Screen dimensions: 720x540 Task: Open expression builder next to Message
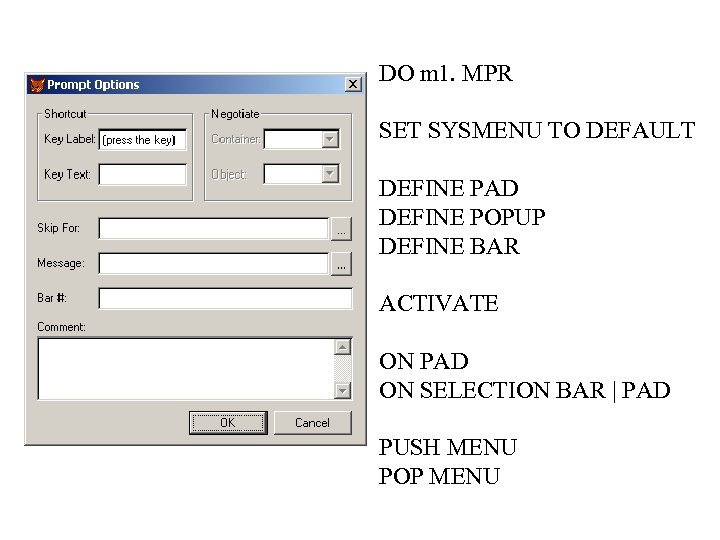click(341, 264)
